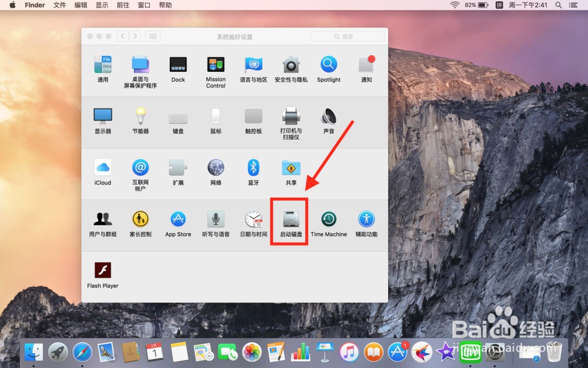Click the 搜索 search field
The width and height of the screenshot is (588, 368).
348,37
